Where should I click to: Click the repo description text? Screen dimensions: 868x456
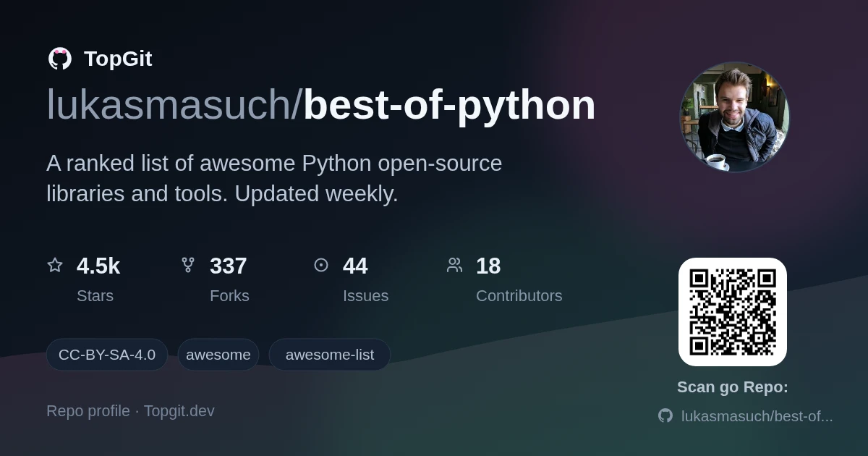click(274, 179)
